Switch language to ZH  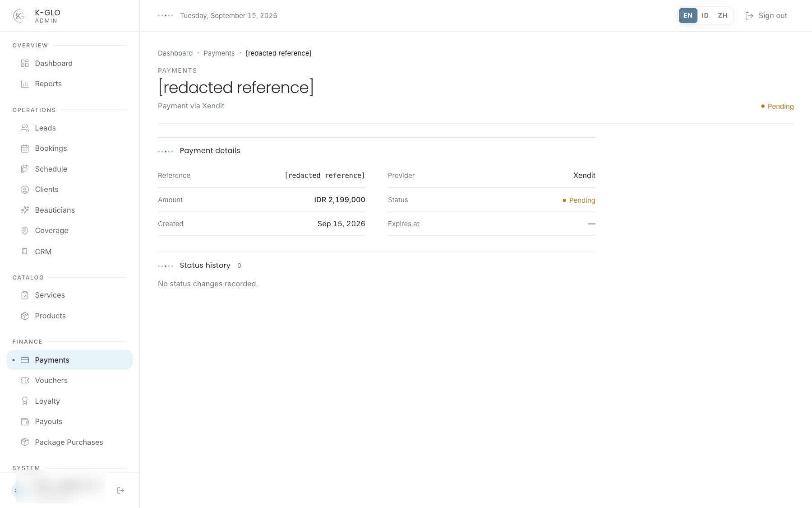(x=723, y=15)
